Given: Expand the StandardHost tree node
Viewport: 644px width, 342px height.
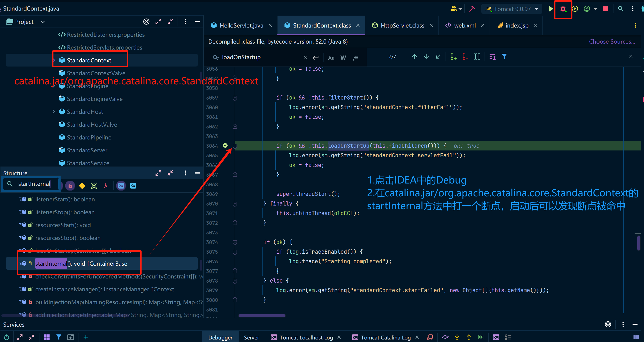Looking at the screenshot, I should pyautogui.click(x=53, y=111).
